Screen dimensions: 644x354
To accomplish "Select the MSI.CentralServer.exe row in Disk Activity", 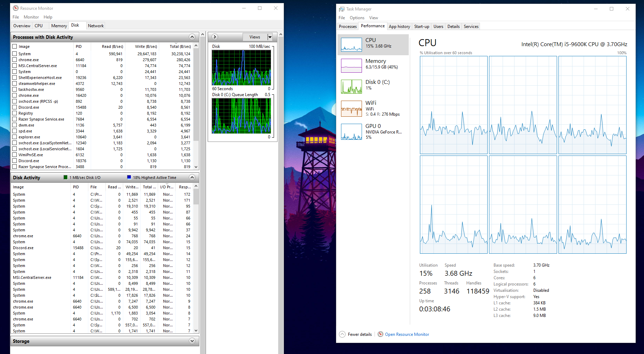I will tap(102, 277).
